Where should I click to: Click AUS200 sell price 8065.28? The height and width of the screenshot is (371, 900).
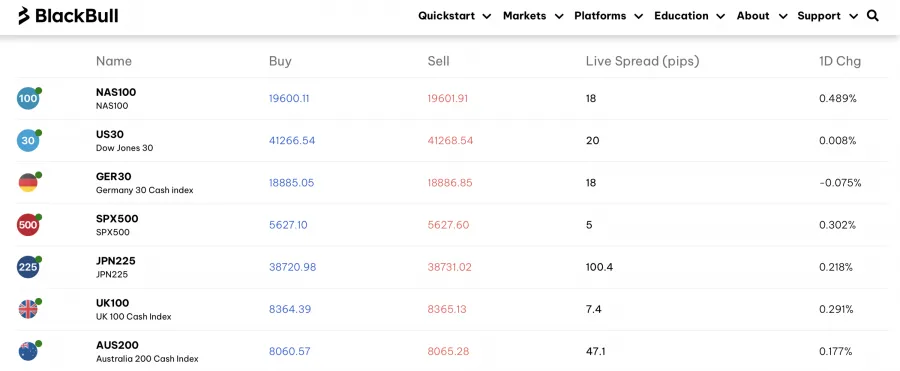448,351
